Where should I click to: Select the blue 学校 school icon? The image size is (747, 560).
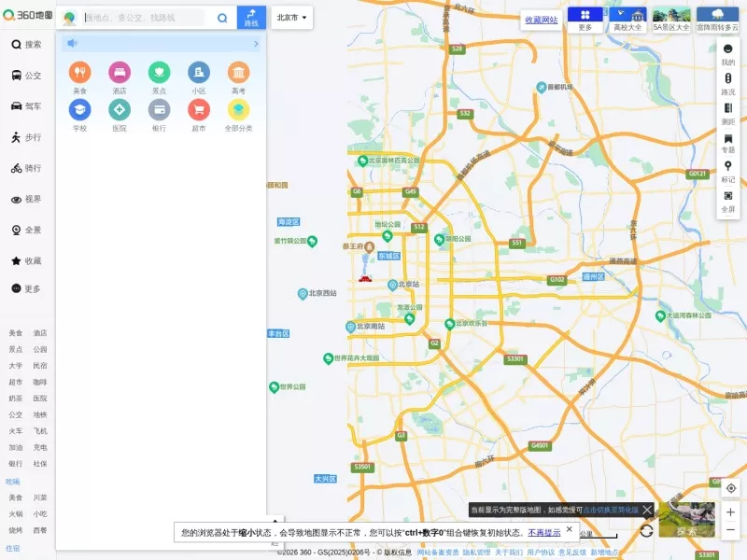click(x=79, y=110)
